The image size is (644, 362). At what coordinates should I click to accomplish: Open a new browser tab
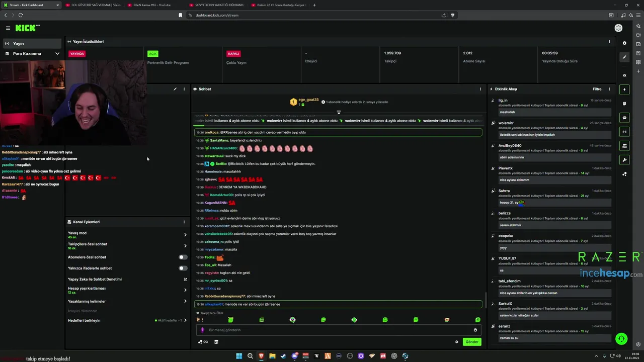click(x=314, y=5)
